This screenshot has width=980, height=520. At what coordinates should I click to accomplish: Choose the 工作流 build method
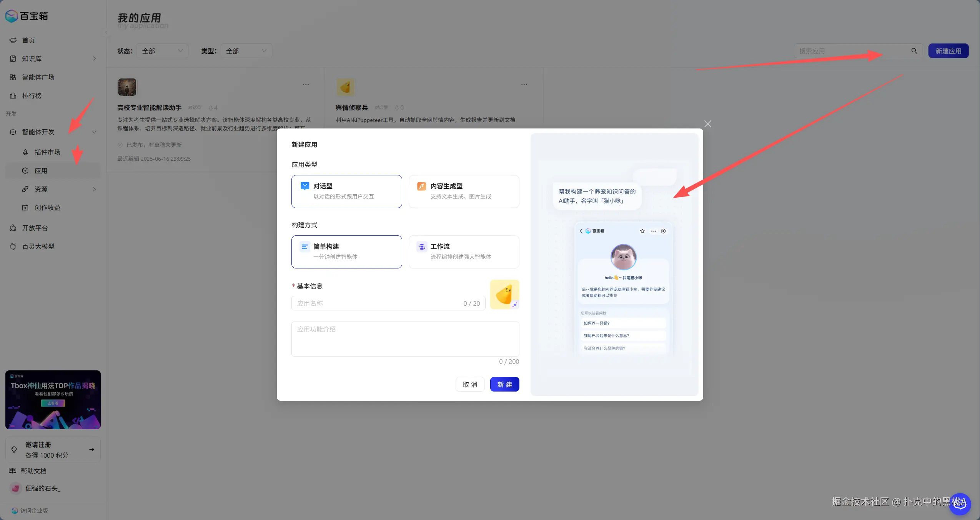pos(464,252)
